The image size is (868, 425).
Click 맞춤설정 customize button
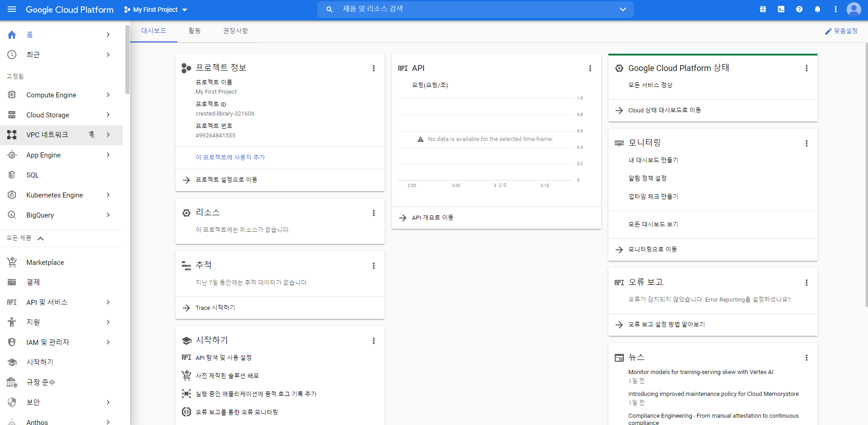[841, 31]
